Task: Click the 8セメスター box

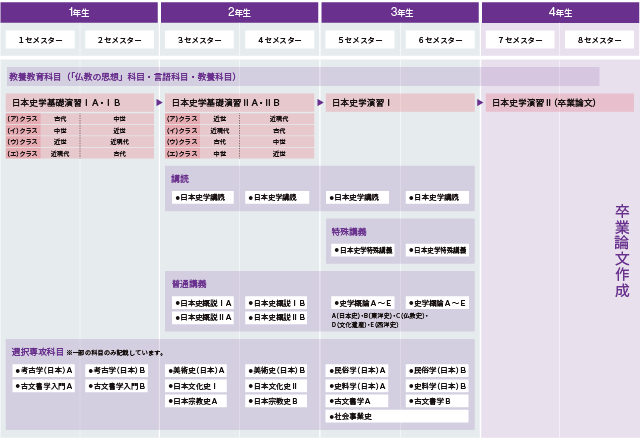Action: tap(599, 40)
